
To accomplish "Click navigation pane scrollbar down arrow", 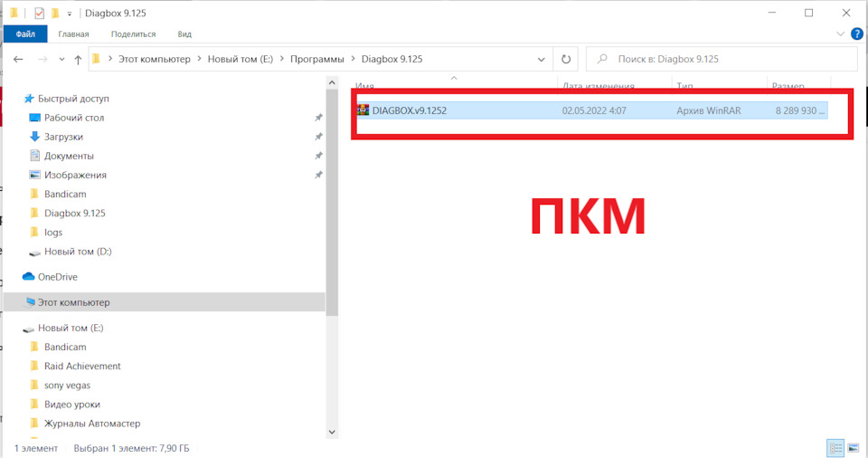I will click(332, 432).
